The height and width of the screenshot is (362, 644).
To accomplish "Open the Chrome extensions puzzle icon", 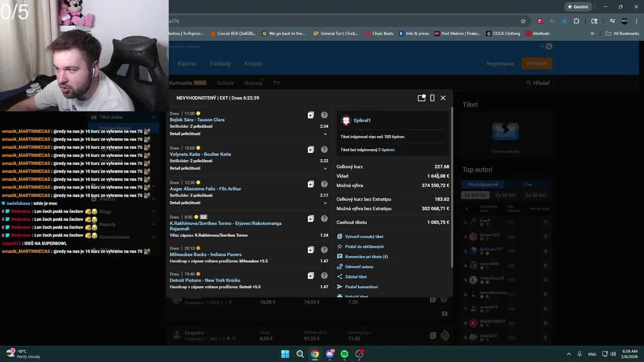I will pos(577,21).
